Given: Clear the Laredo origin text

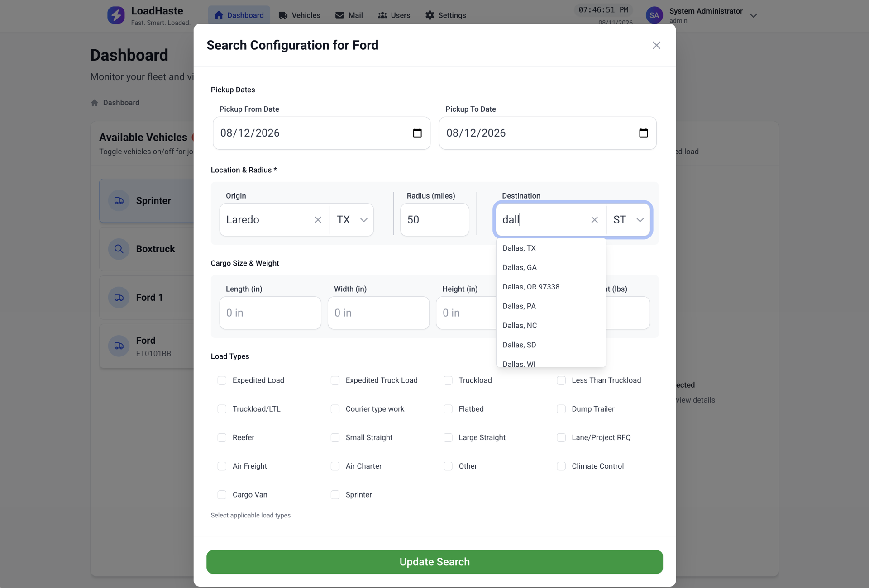Looking at the screenshot, I should (x=318, y=220).
